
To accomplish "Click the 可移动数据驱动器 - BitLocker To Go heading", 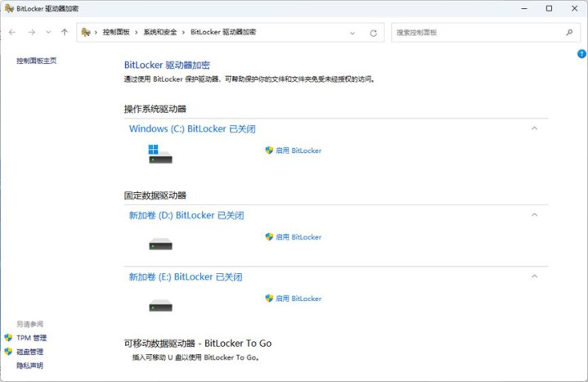I will coord(198,343).
